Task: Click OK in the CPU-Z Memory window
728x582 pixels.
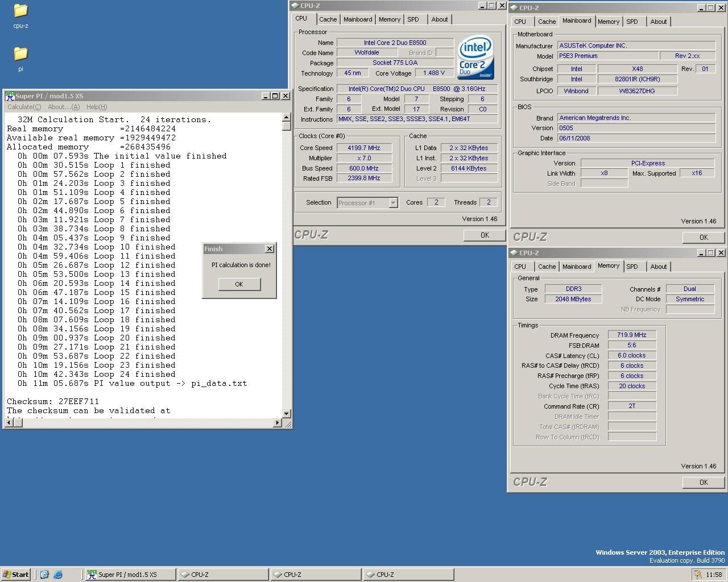Action: click(x=704, y=483)
